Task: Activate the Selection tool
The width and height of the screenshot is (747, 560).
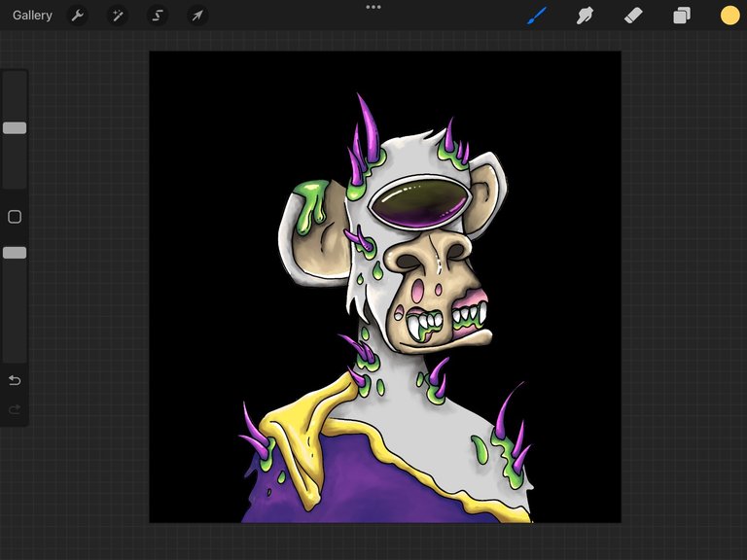Action: tap(158, 16)
